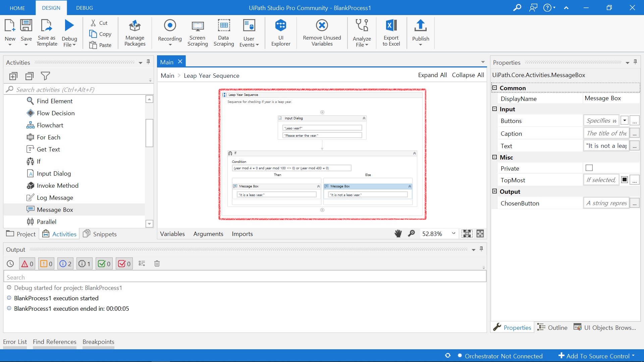644x362 pixels.
Task: Click Save as Template icon
Action: (47, 26)
